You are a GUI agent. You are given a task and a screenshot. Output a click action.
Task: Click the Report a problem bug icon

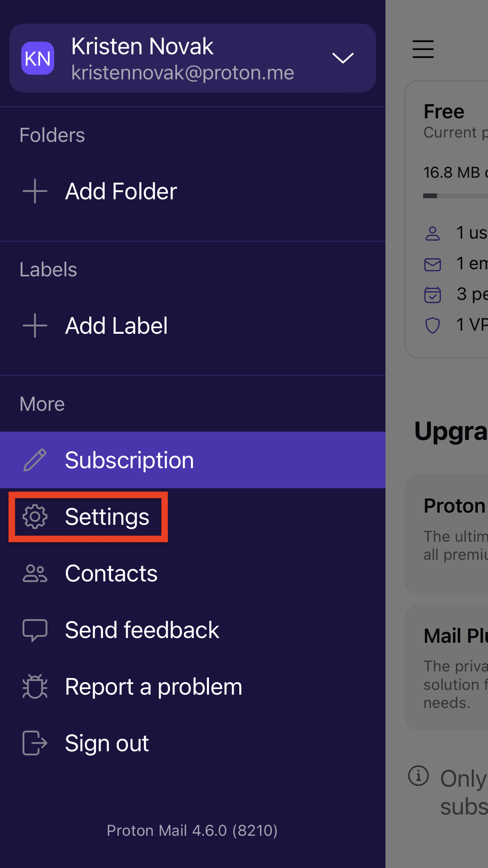coord(35,686)
